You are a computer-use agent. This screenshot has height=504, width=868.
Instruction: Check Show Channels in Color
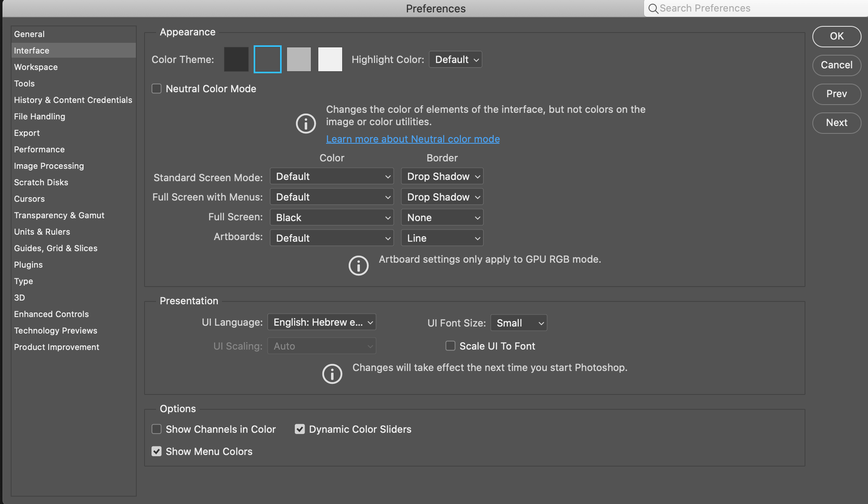click(156, 429)
